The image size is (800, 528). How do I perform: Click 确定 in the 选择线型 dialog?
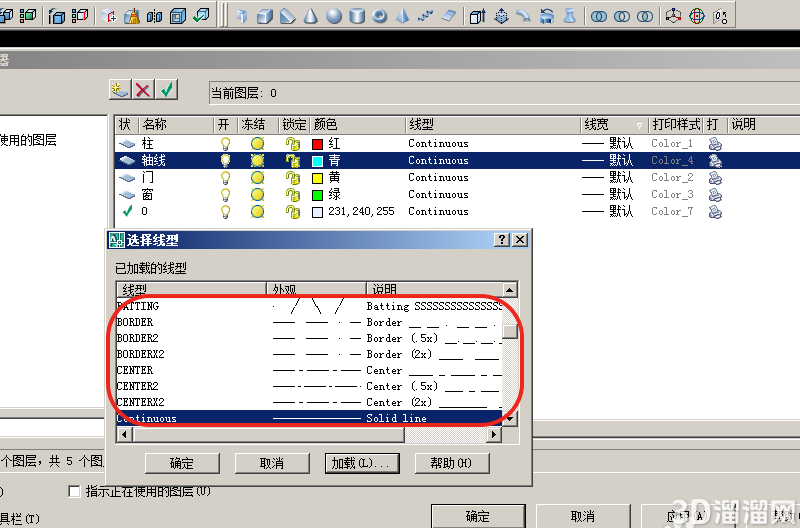pos(182,463)
